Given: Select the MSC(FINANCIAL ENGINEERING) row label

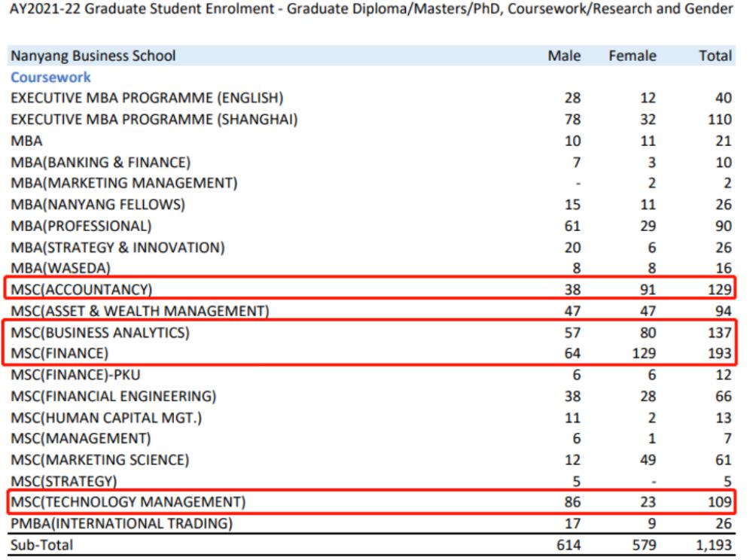Looking at the screenshot, I should 113,396.
